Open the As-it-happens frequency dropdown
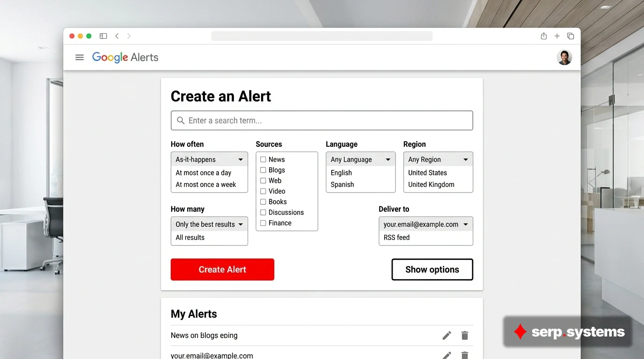The height and width of the screenshot is (359, 644). [209, 159]
